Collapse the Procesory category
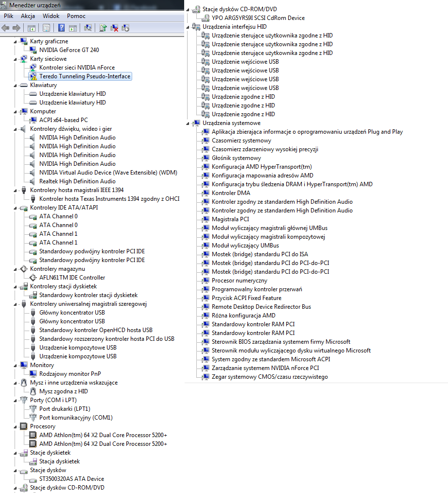Image resolution: width=448 pixels, height=493 pixels. [15, 427]
